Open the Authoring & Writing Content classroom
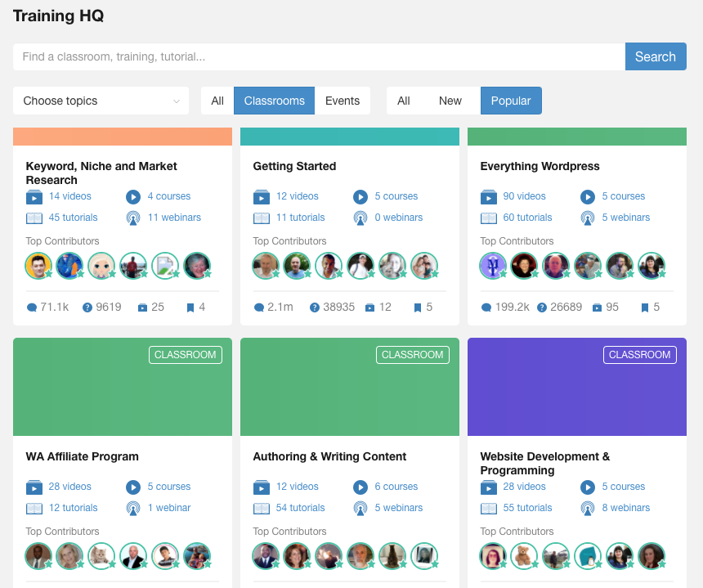703x588 pixels. (329, 456)
